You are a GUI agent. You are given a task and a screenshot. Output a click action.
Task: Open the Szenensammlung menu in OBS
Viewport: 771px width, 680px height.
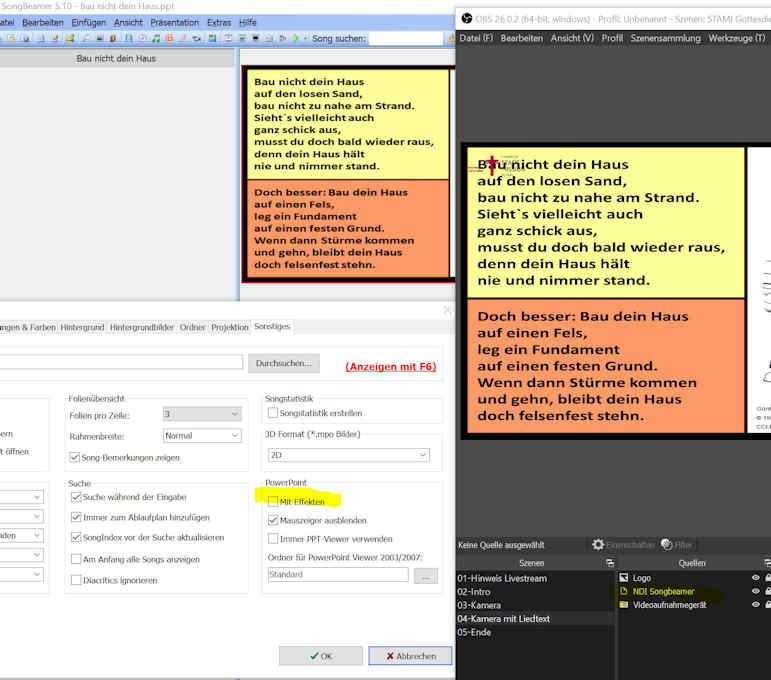point(665,38)
